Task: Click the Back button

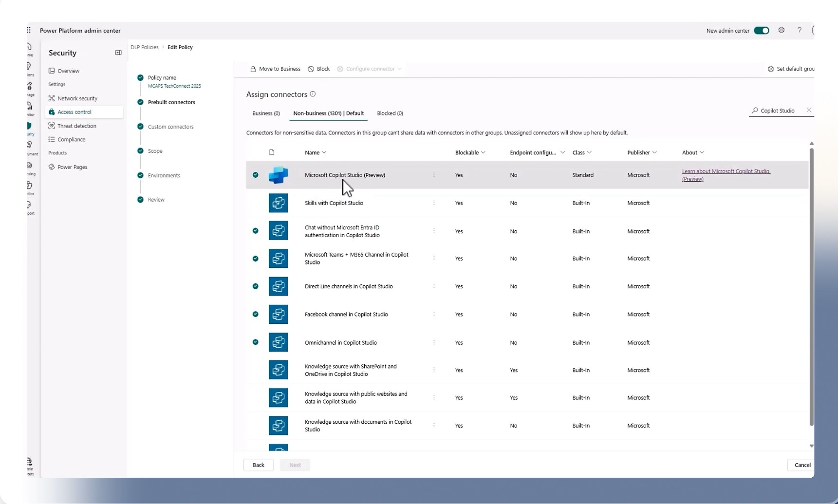Action: click(x=258, y=465)
